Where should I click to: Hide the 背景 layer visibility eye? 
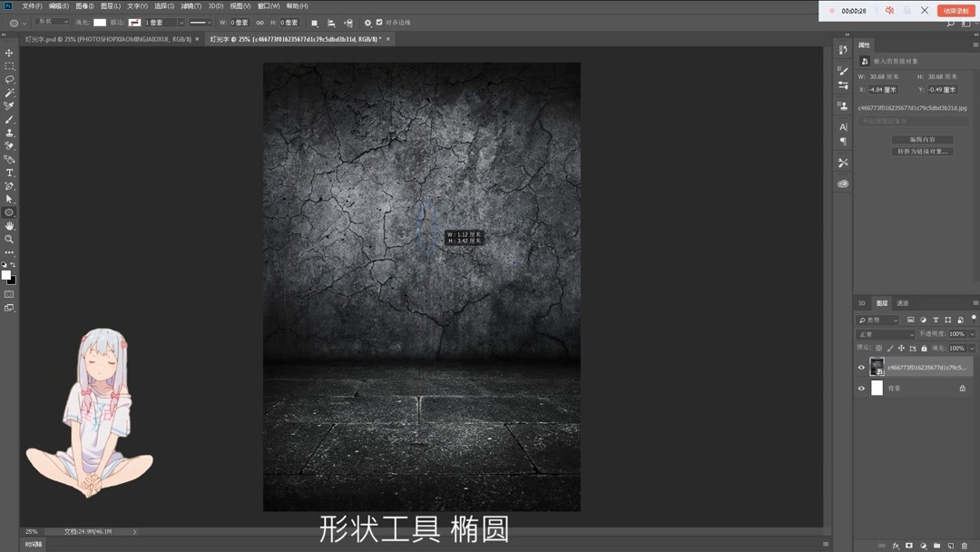861,388
